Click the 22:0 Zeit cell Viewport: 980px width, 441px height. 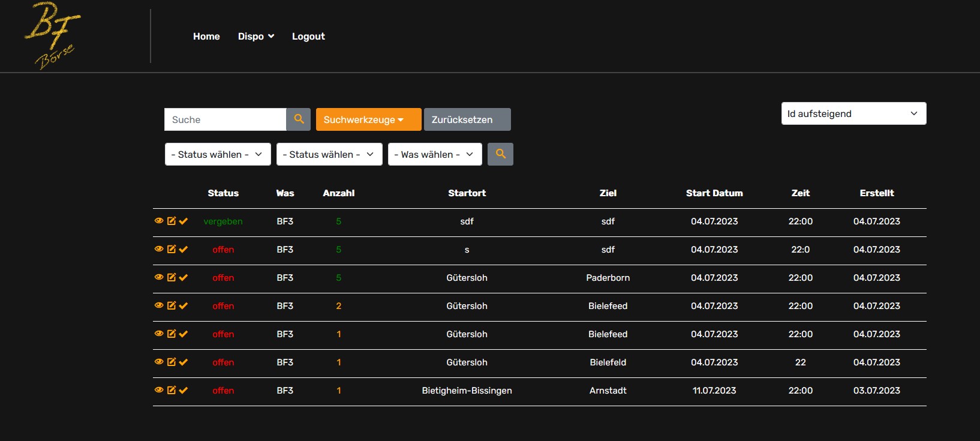pos(801,250)
